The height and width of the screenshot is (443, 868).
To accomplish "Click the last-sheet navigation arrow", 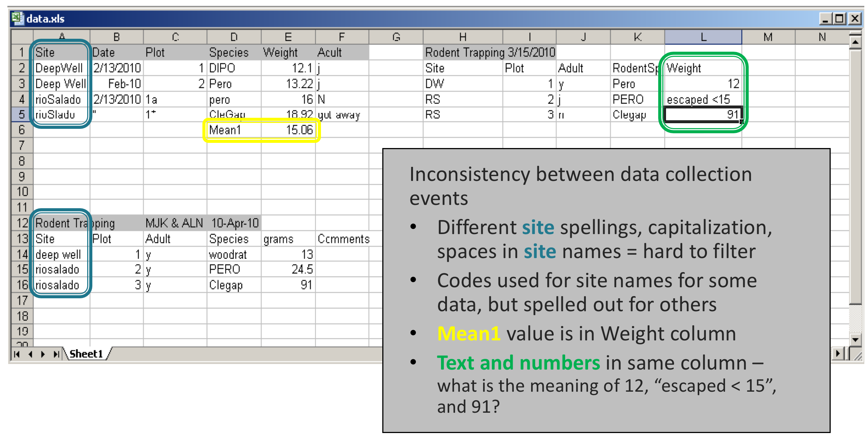I will pos(57,354).
